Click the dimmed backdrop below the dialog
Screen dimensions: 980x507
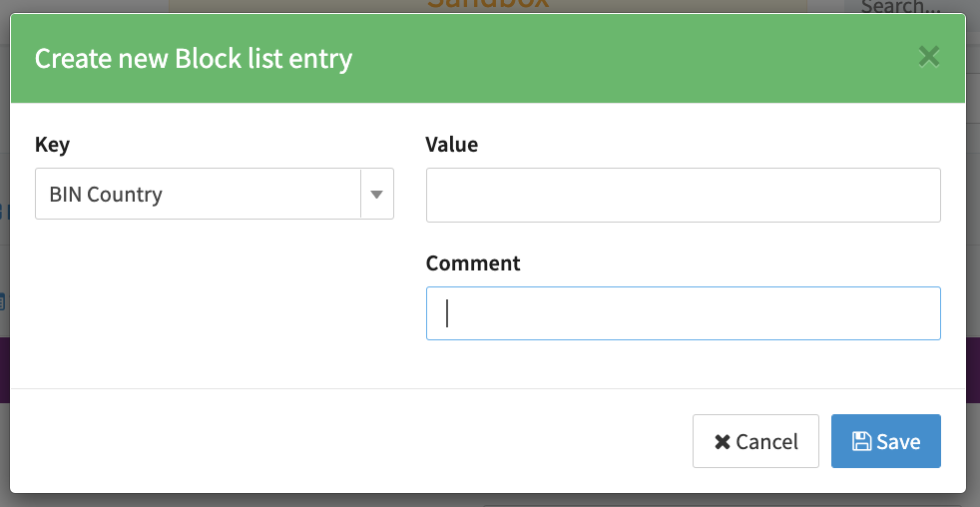[x=489, y=500]
